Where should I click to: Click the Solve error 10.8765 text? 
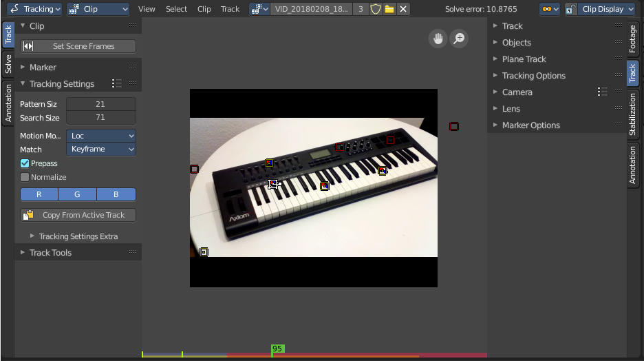481,9
